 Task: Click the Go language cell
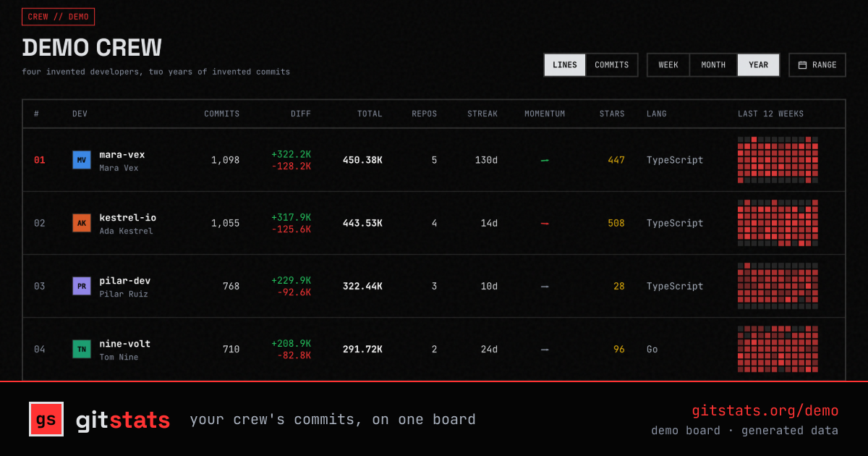pyautogui.click(x=652, y=349)
